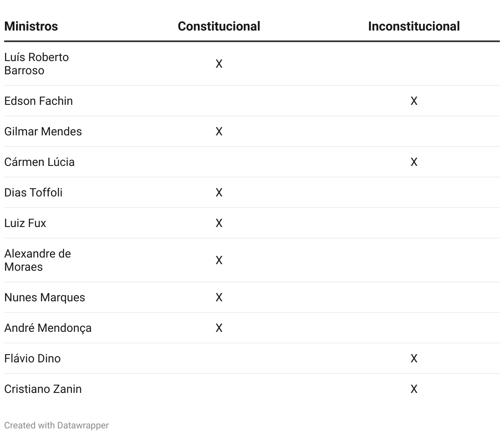Click André Mendonça's Constitucional X mark

pyautogui.click(x=219, y=328)
